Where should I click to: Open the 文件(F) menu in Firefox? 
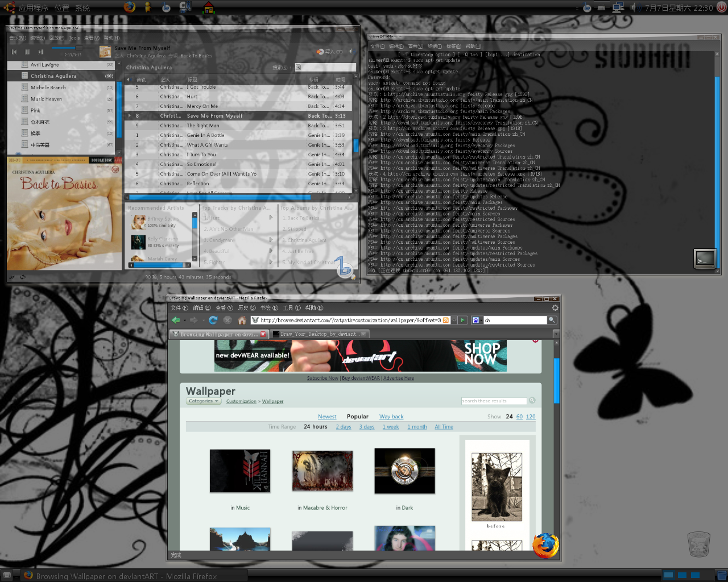click(x=179, y=308)
